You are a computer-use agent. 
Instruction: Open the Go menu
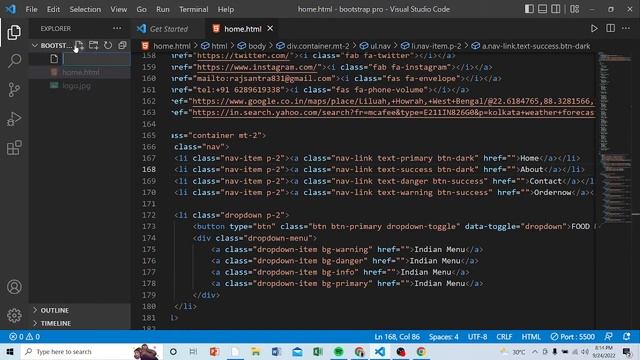click(141, 9)
